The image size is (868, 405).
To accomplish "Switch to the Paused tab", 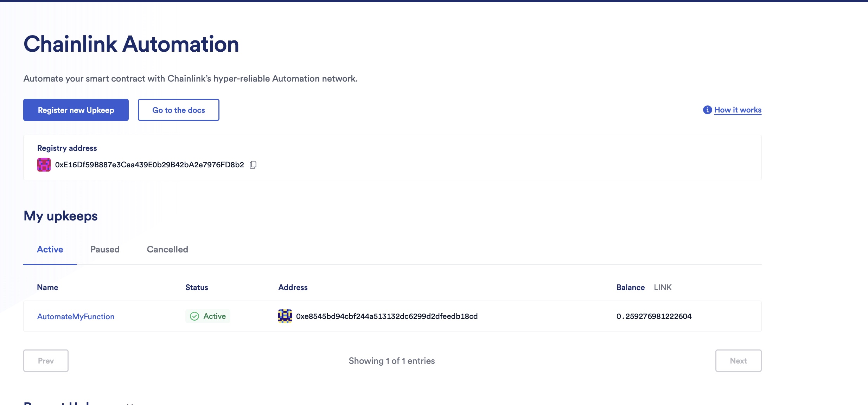I will [105, 249].
